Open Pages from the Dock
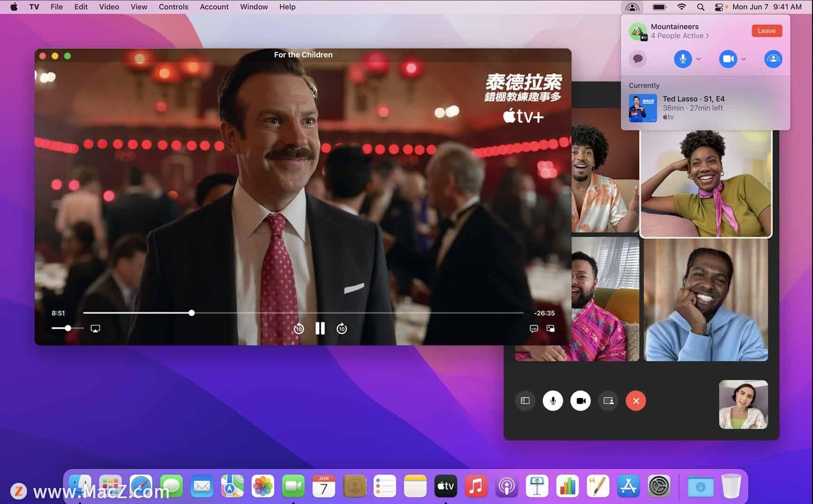This screenshot has height=504, width=813. tap(598, 486)
